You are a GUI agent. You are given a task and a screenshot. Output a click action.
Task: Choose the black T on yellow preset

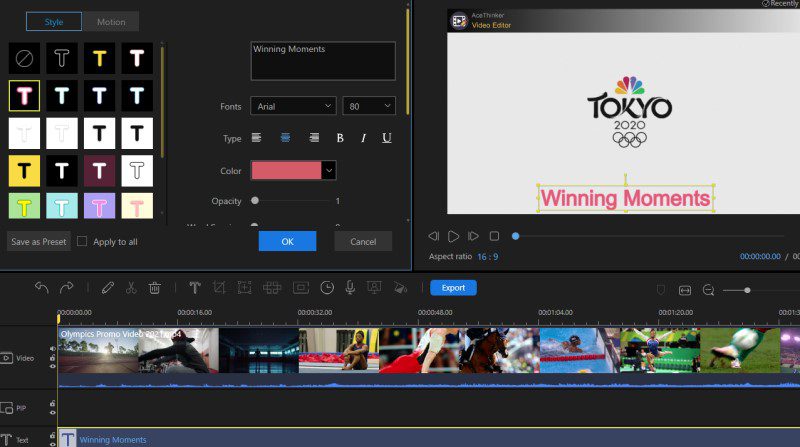[x=24, y=170]
